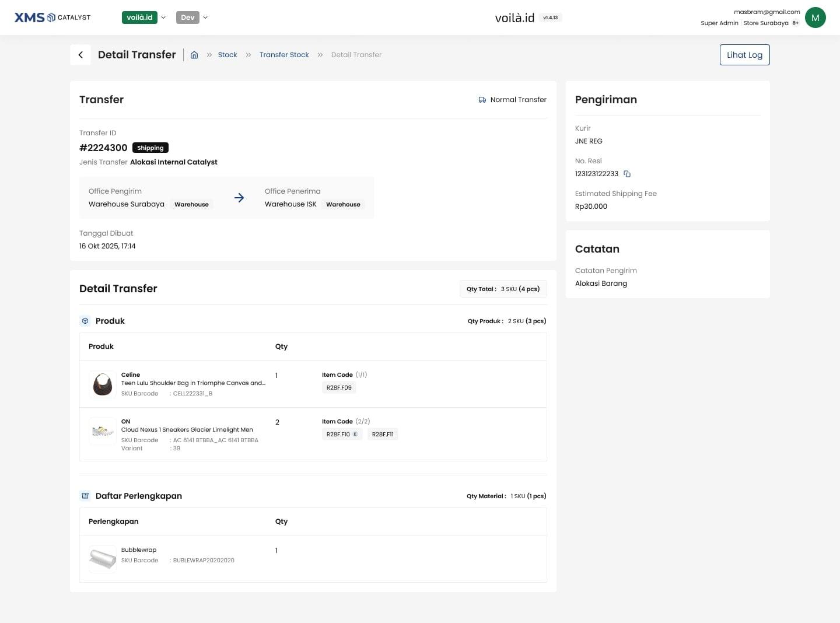Click the back arrow beside Detail Transfer
Viewport: 840px width, 623px height.
point(80,55)
